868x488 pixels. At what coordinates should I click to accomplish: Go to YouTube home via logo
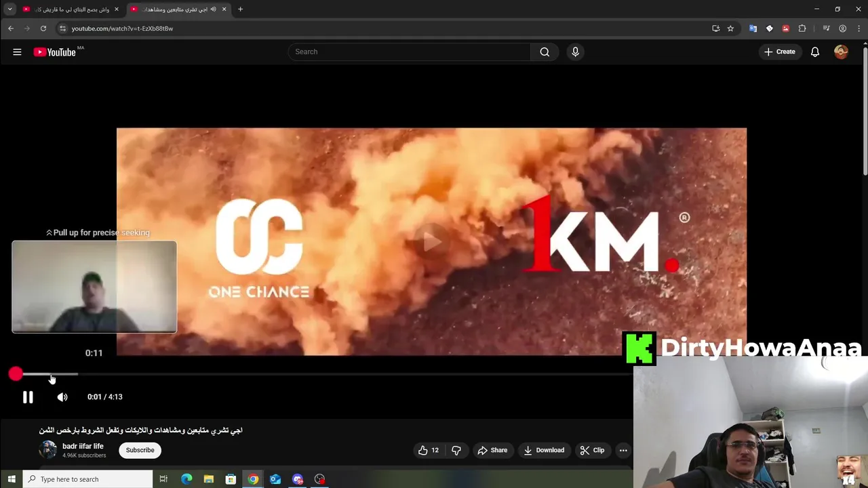click(55, 52)
